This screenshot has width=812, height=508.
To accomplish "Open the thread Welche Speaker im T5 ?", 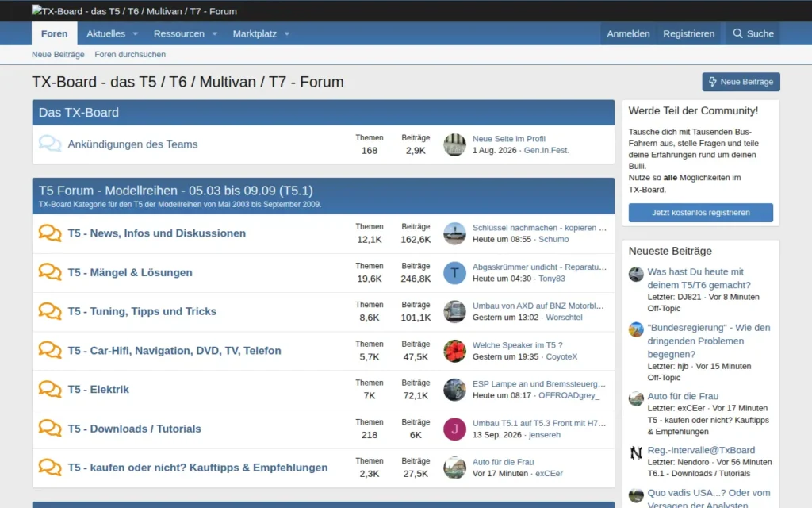I will coord(517,345).
